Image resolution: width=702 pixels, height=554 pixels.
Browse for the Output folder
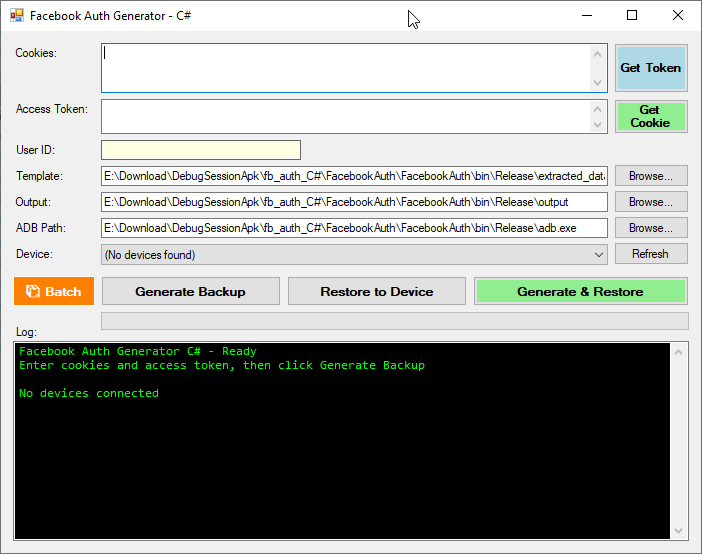tap(650, 202)
